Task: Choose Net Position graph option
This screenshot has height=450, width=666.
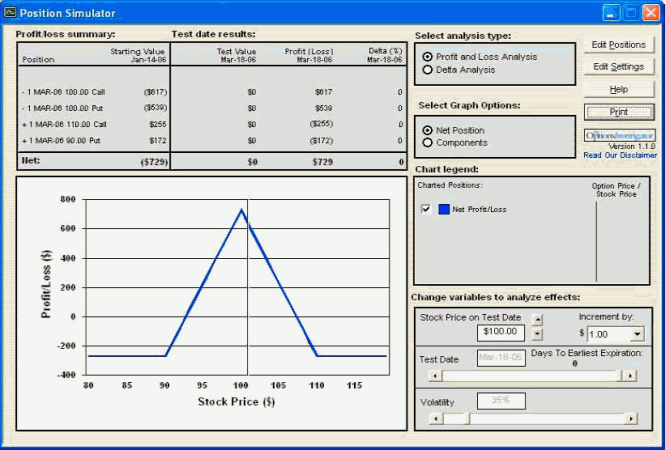Action: pyautogui.click(x=429, y=130)
